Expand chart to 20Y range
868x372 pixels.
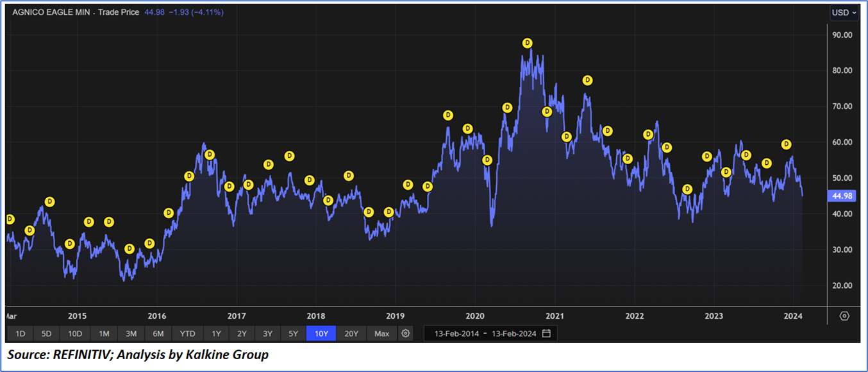(x=351, y=334)
